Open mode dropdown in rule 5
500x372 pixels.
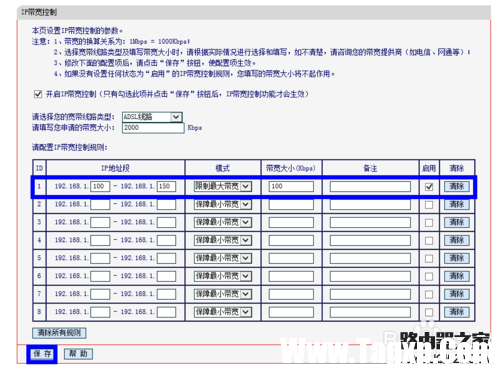pyautogui.click(x=222, y=258)
